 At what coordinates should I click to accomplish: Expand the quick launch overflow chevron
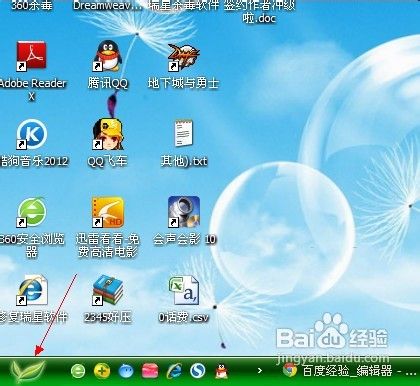click(260, 370)
